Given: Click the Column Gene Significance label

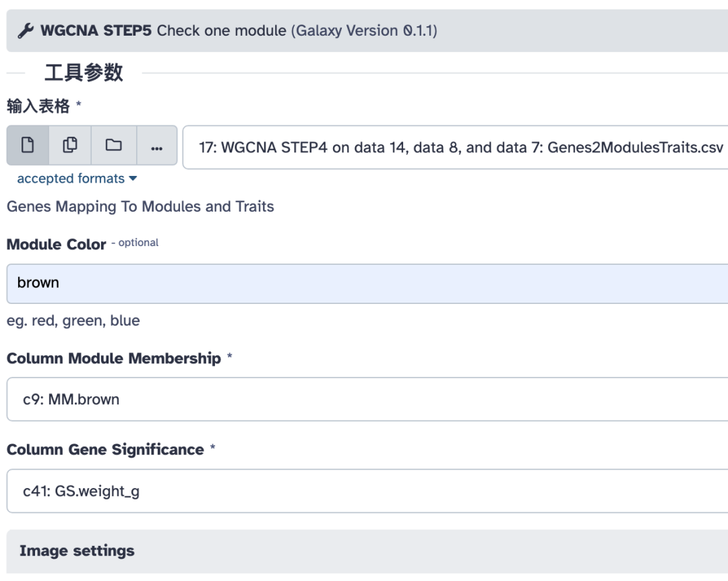Looking at the screenshot, I should (105, 450).
